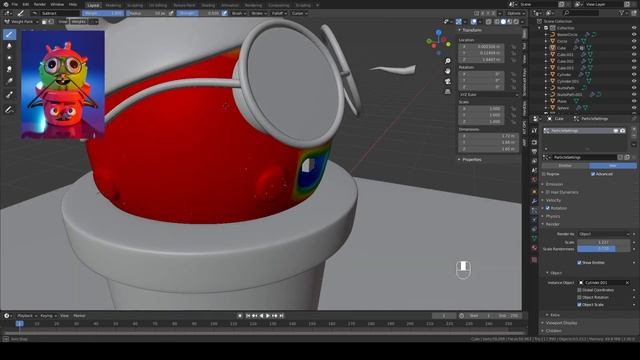This screenshot has height=360, width=640.
Task: Open the Particle properties tab icon
Action: 534,211
